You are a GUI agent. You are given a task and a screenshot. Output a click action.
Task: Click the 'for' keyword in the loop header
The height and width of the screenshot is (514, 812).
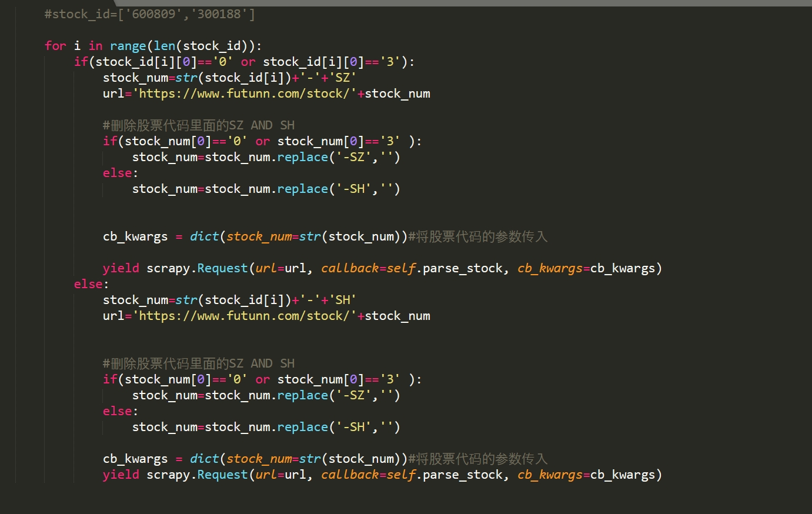[x=55, y=46]
